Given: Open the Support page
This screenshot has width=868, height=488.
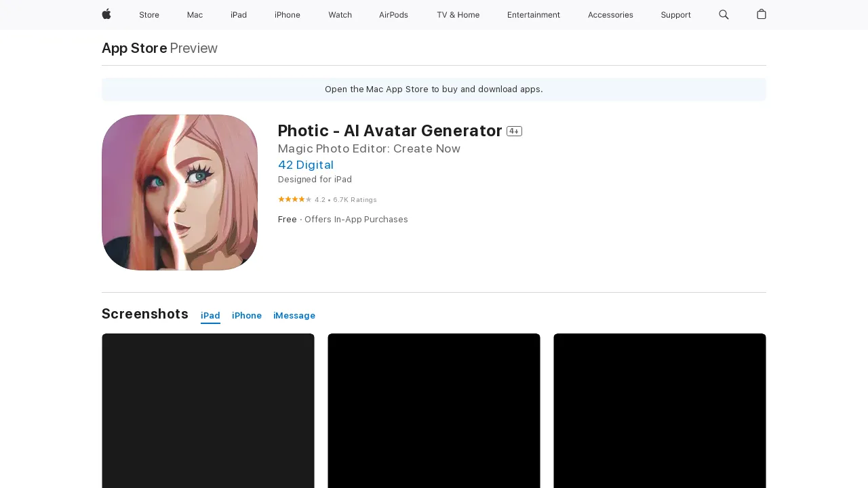Looking at the screenshot, I should pyautogui.click(x=675, y=15).
